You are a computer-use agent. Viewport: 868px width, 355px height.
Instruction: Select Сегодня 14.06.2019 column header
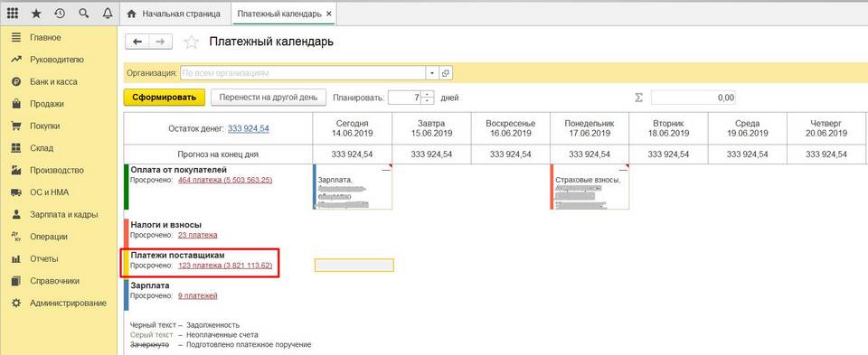point(352,128)
